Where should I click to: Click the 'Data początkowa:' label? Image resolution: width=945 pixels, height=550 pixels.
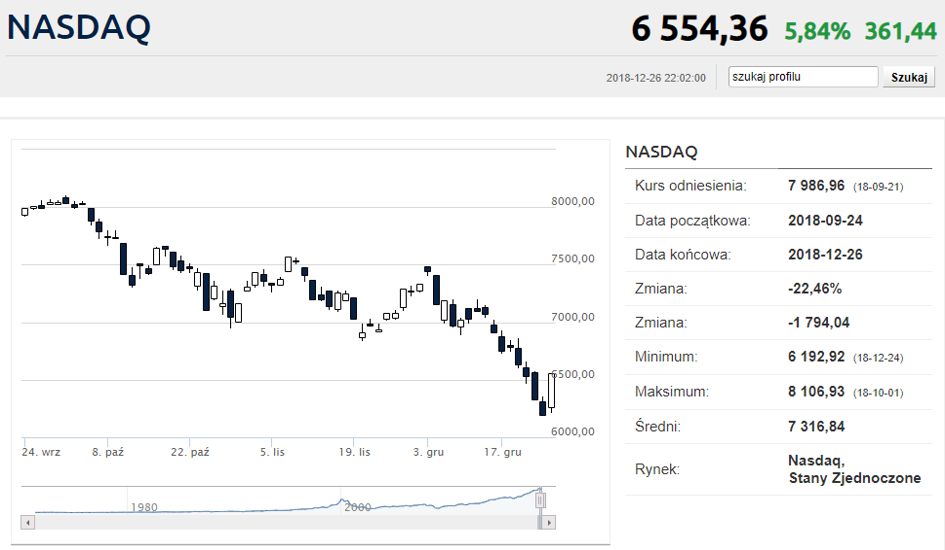point(692,220)
